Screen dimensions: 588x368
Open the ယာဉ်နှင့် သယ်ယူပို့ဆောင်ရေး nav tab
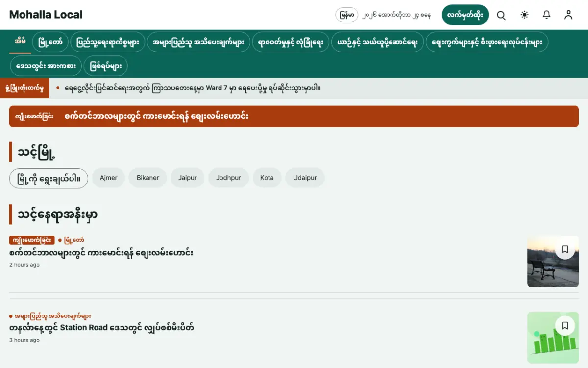pos(377,42)
